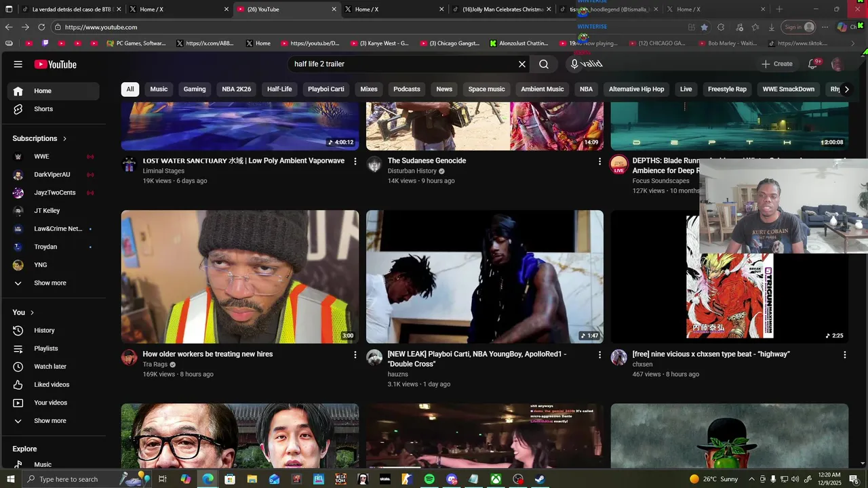Screen dimensions: 868x488
Task: Open options for LOST WATER SANCTUARY video
Action: (x=355, y=161)
